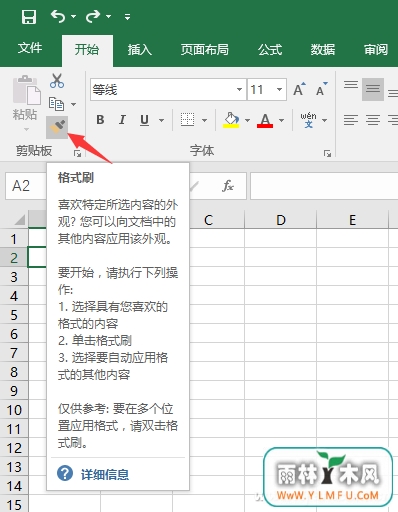Click the Name Box showing A2
The width and height of the screenshot is (398, 512).
pyautogui.click(x=26, y=186)
